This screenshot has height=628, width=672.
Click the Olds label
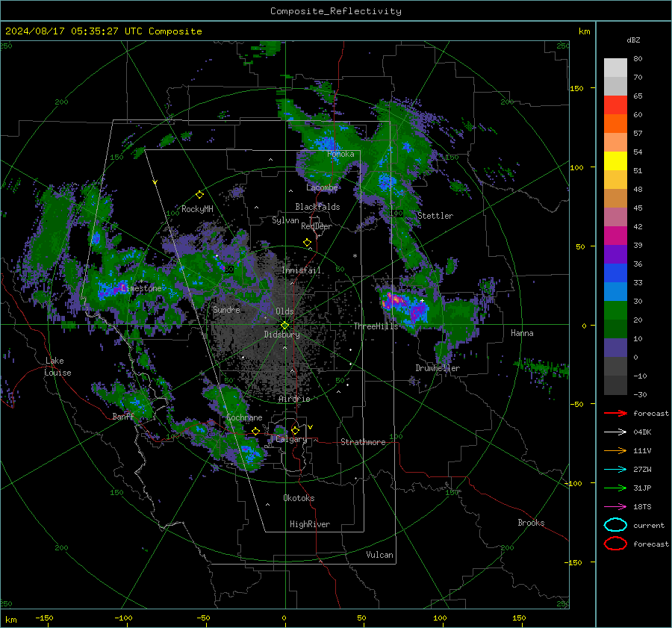click(284, 311)
